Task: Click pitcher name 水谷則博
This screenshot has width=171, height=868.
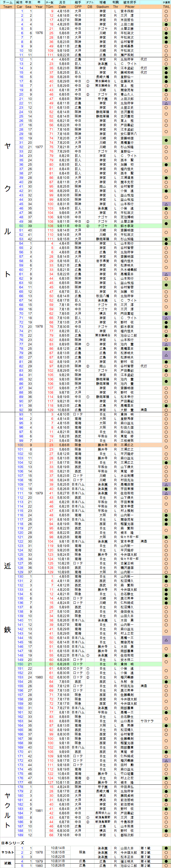Action: (127, 475)
